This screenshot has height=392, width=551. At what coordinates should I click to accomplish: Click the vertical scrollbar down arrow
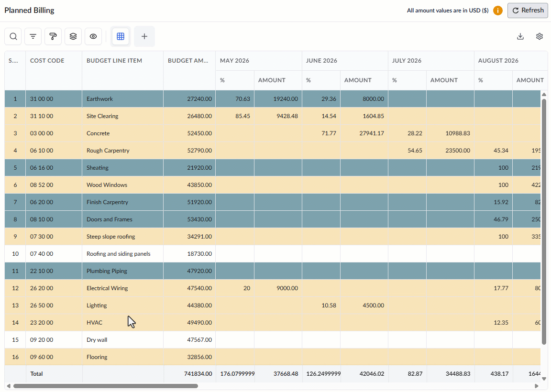[x=544, y=379]
